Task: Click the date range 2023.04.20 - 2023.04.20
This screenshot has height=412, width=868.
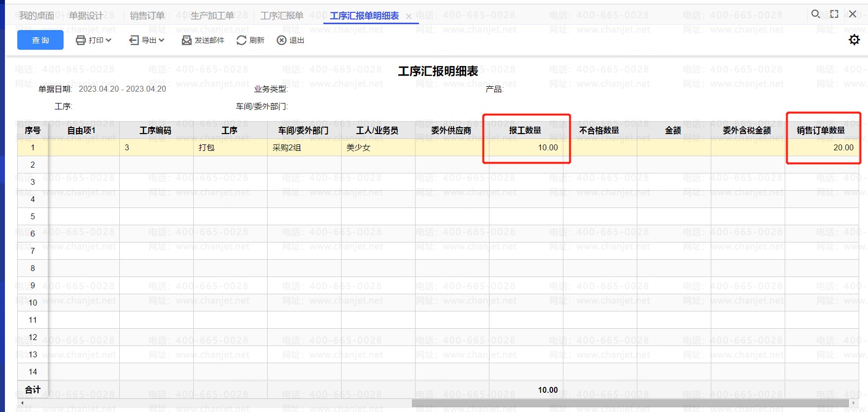Action: (x=122, y=89)
